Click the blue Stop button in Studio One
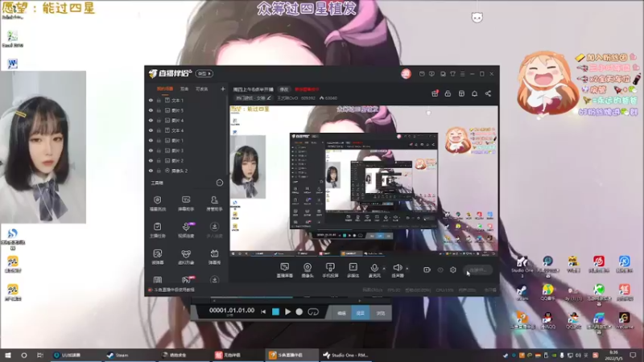The width and height of the screenshot is (644, 362). pyautogui.click(x=275, y=312)
